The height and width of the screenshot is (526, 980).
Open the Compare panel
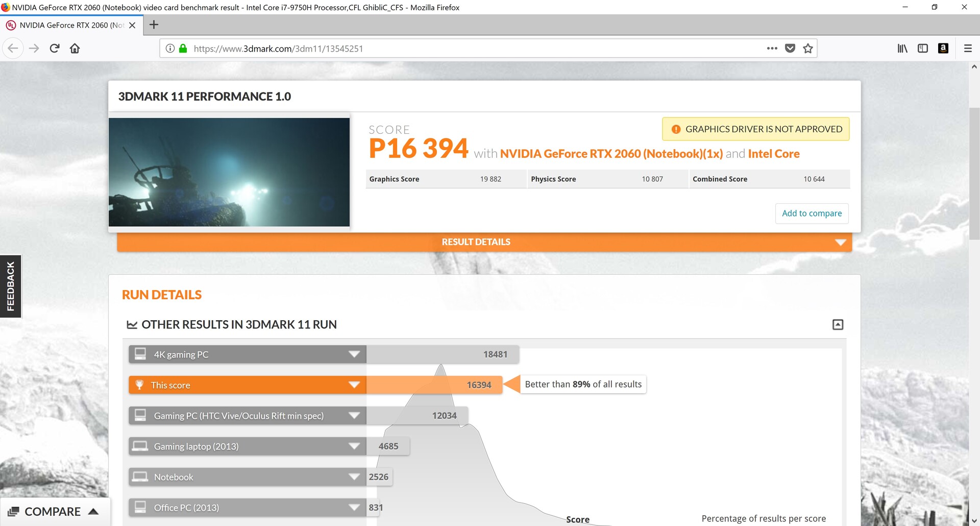[x=54, y=512]
